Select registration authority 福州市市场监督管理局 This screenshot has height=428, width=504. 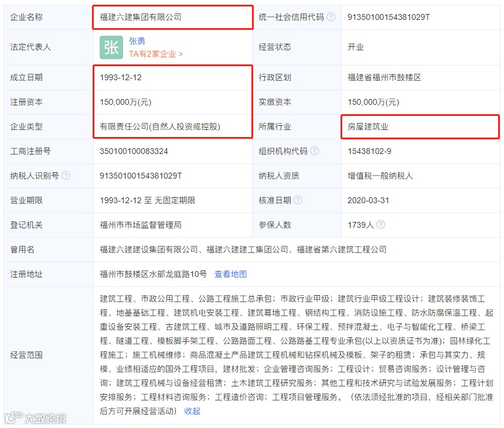[141, 225]
